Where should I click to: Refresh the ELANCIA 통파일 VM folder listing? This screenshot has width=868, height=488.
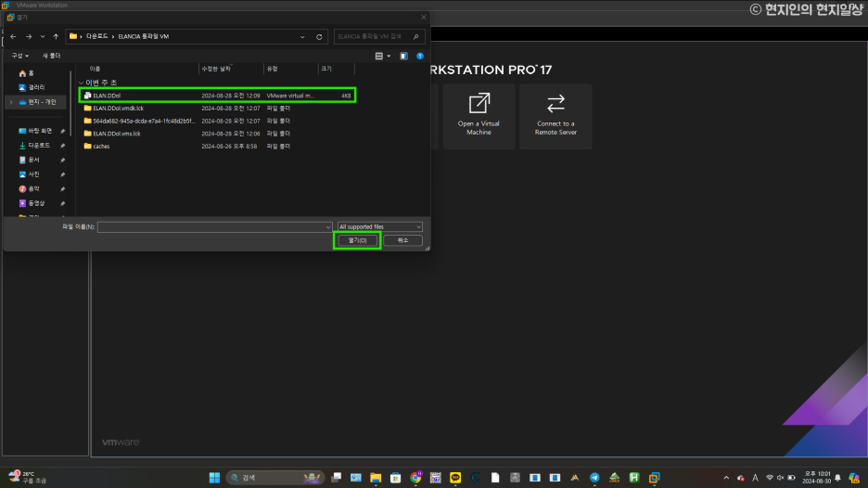[x=319, y=37]
